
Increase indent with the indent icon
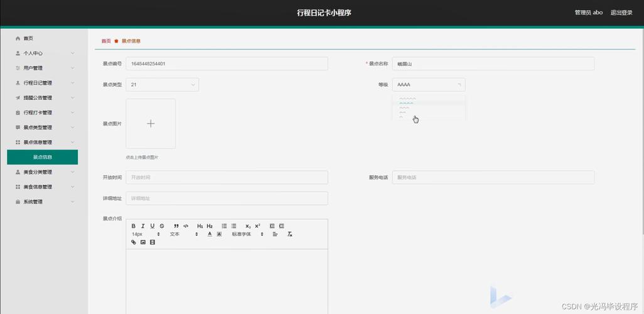coord(282,226)
